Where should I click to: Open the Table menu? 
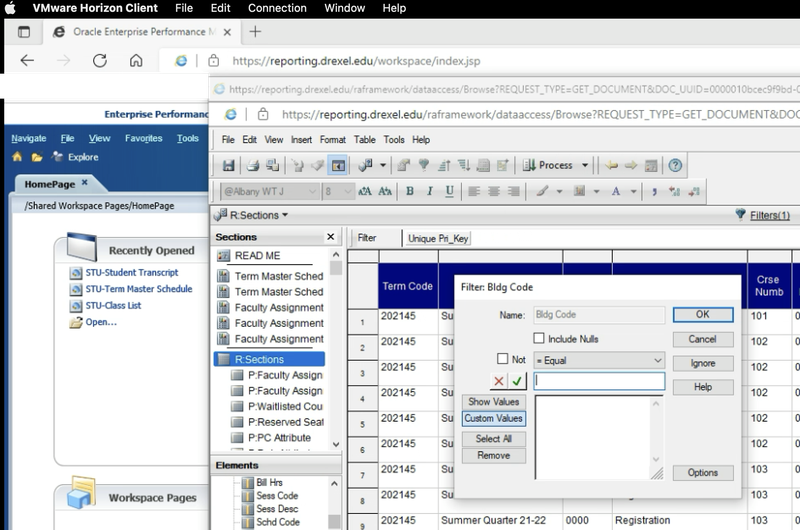tap(364, 140)
